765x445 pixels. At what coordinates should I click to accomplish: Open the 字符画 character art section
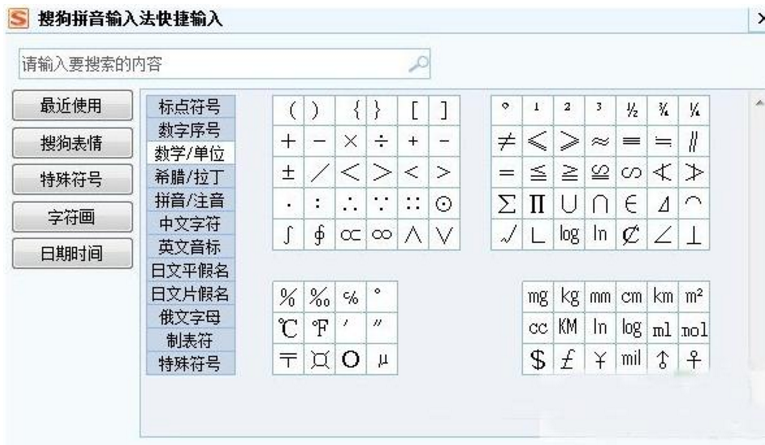(x=72, y=216)
